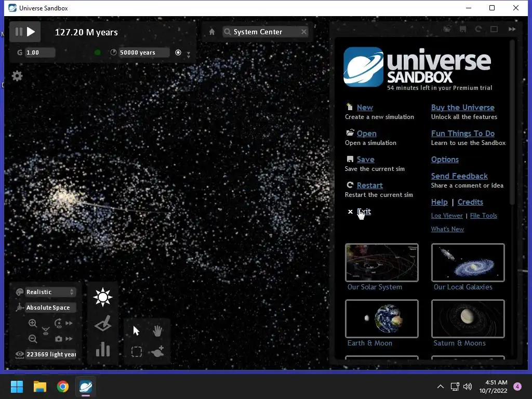Collapse the side panel with double arrows
This screenshot has height=399, width=532.
tap(512, 29)
